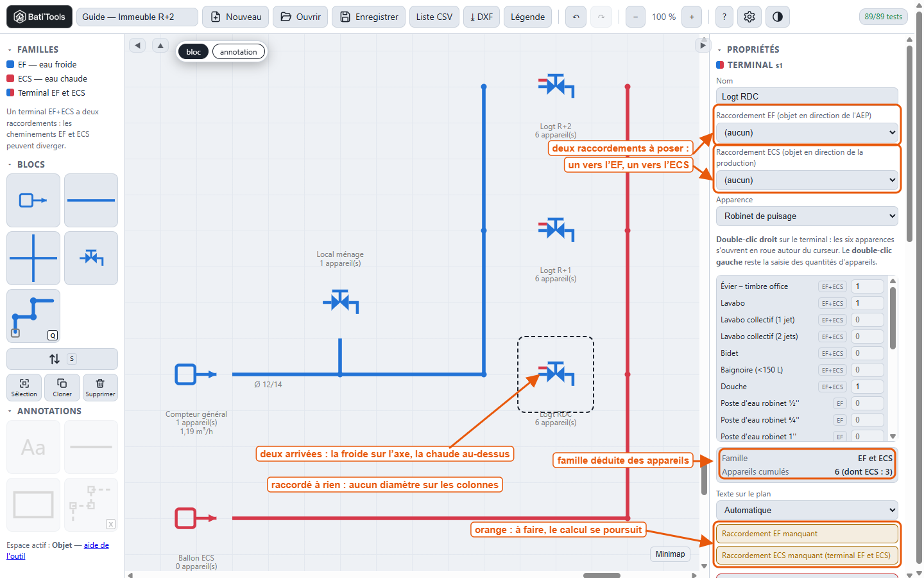Select the Logt R+2 terminal on the plan

click(556, 85)
